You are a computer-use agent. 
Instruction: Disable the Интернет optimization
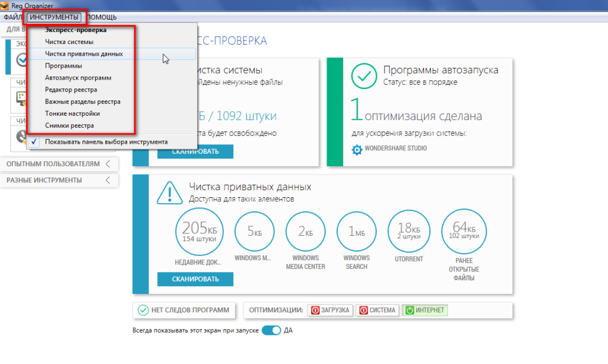[x=424, y=310]
